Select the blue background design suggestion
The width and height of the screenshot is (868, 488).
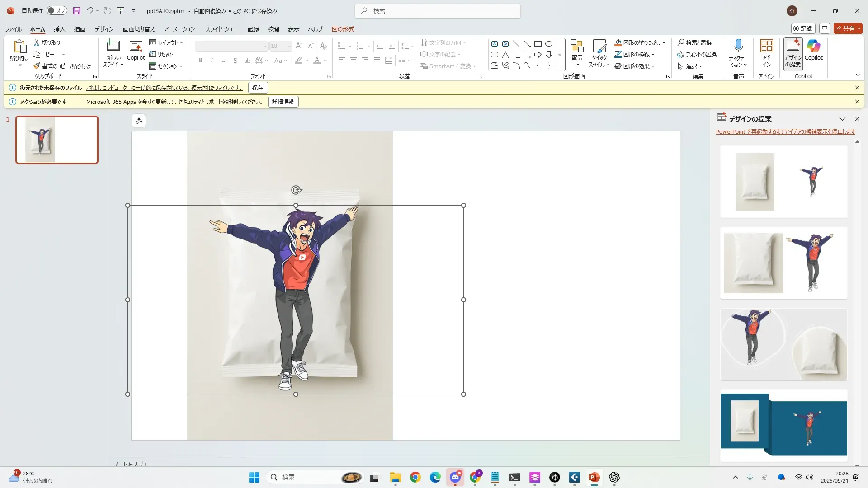tap(783, 426)
